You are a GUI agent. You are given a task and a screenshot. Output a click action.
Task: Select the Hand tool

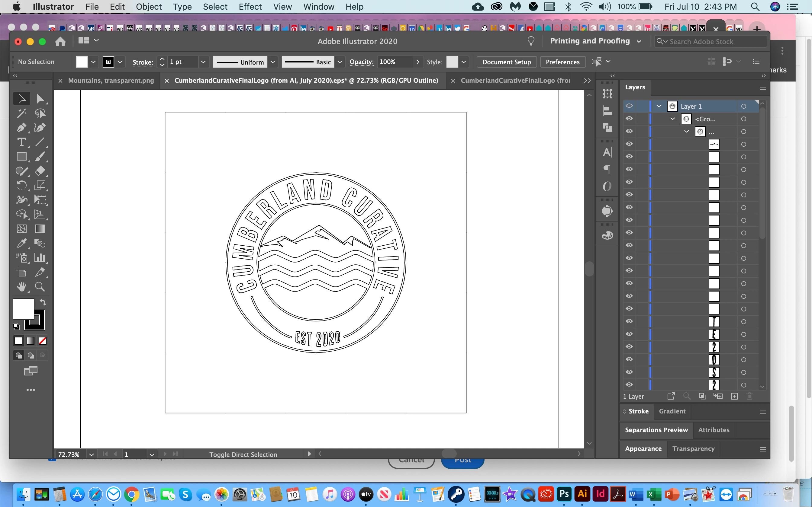(x=21, y=287)
